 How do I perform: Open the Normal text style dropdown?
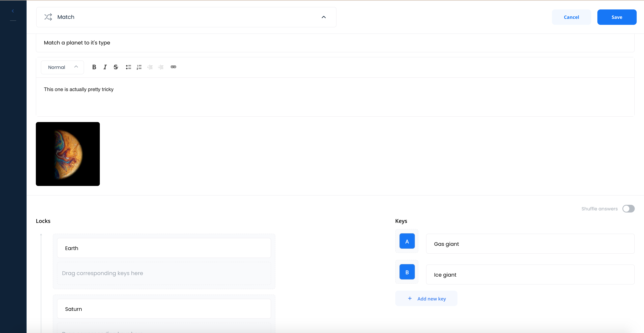click(62, 67)
